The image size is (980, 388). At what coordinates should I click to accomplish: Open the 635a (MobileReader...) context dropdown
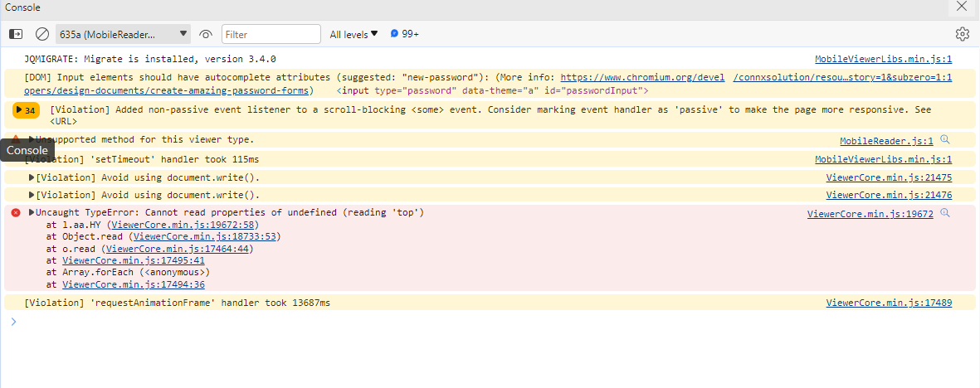124,34
